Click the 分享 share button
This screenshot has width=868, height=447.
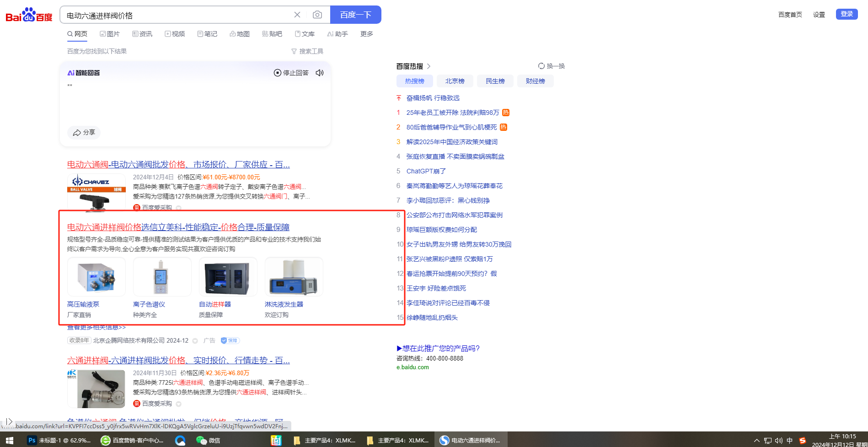coord(84,132)
